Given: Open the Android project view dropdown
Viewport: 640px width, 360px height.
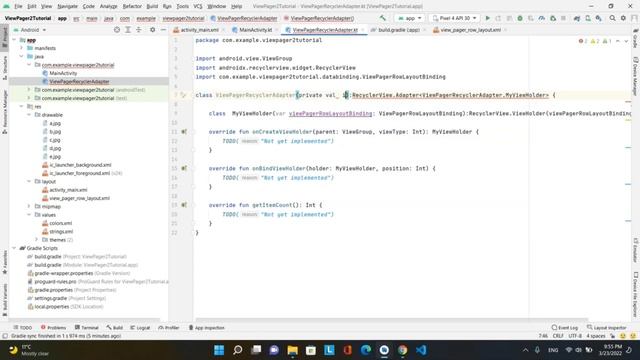Looking at the screenshot, I should [x=30, y=30].
